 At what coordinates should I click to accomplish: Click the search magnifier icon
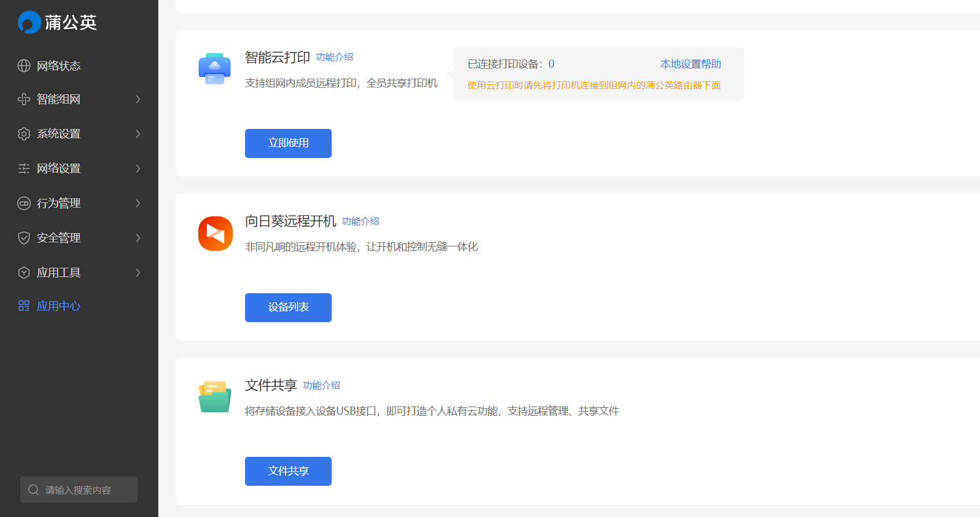pos(34,490)
